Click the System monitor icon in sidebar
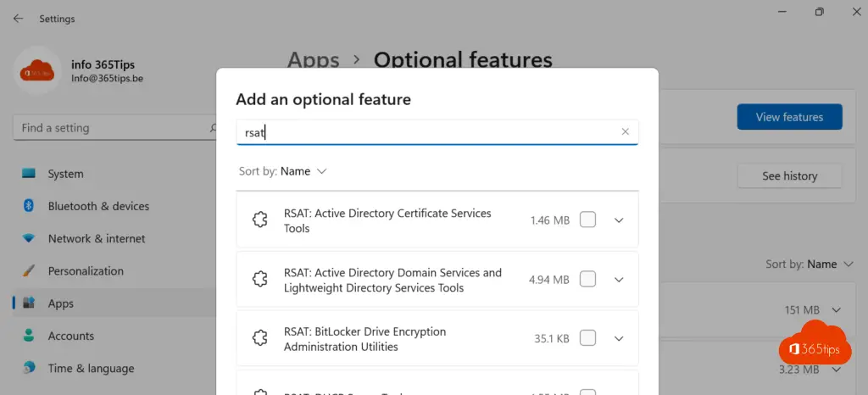 [x=29, y=174]
